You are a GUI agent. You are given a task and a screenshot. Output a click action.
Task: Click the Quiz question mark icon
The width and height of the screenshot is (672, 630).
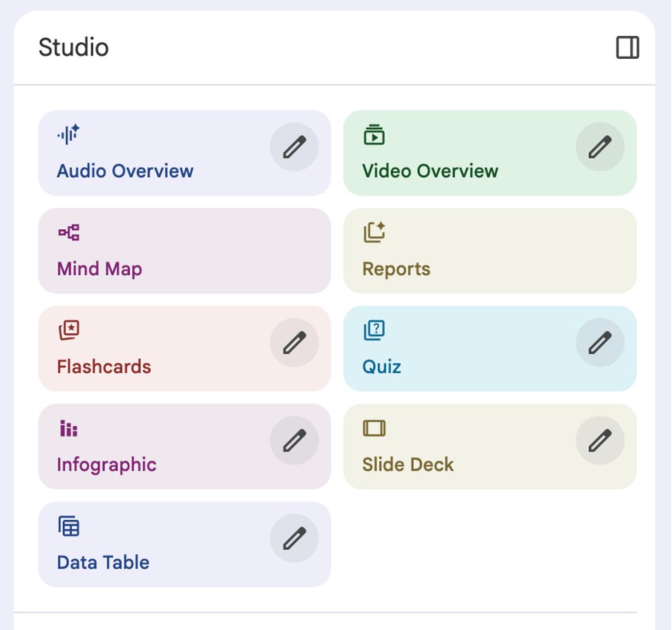pos(374,331)
